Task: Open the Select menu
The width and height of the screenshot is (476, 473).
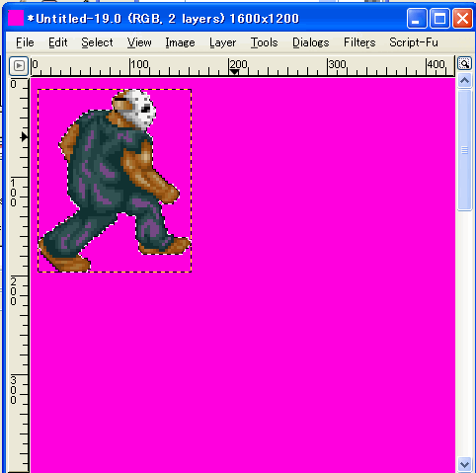Action: (x=97, y=42)
